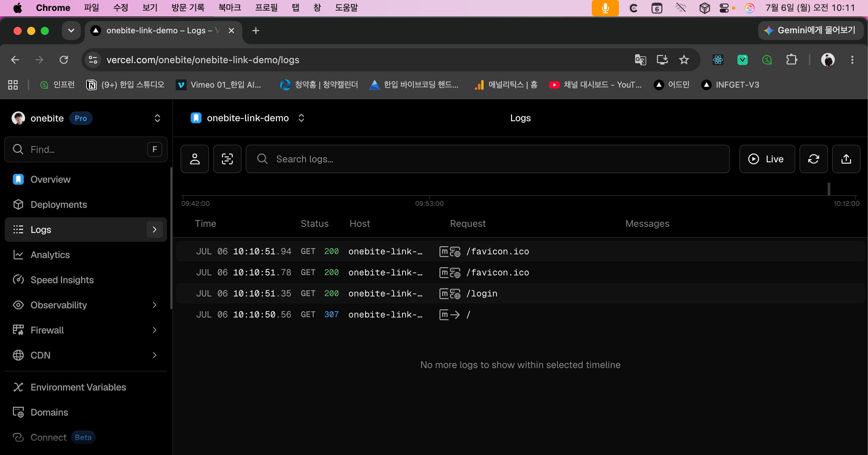This screenshot has width=868, height=455.
Task: Open Chrome tab search dropdown
Action: pyautogui.click(x=71, y=31)
